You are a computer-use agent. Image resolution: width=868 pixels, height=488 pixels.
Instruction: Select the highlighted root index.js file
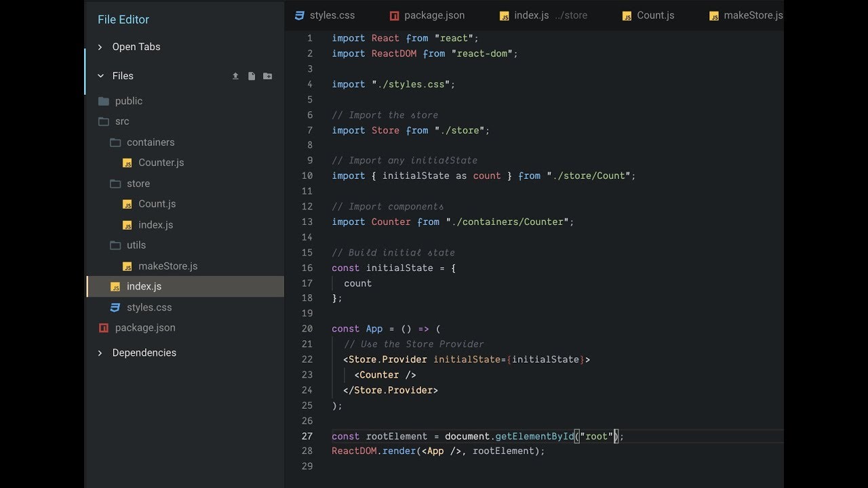(x=184, y=287)
